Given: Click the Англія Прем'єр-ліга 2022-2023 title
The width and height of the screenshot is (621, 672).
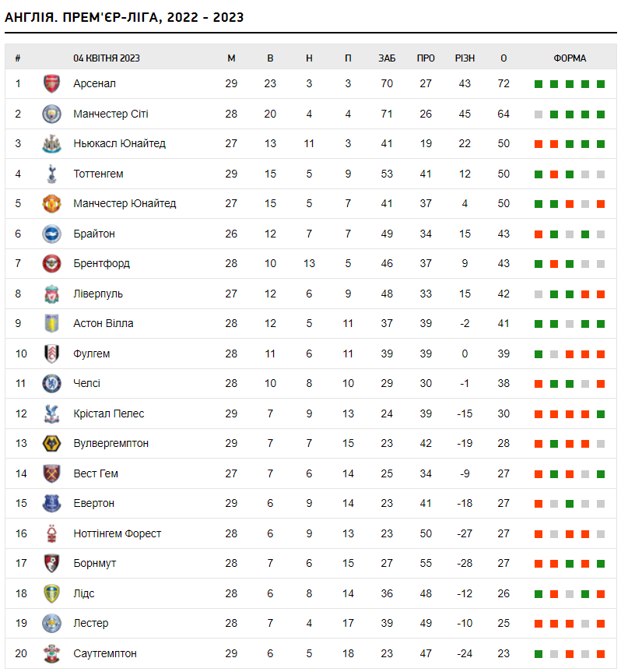Looking at the screenshot, I should pos(125,17).
